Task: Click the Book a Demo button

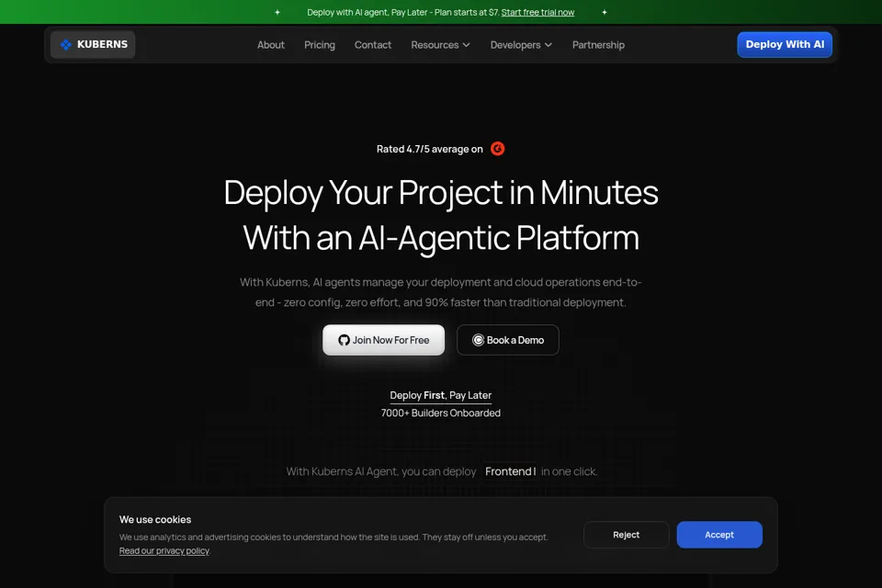Action: (508, 340)
